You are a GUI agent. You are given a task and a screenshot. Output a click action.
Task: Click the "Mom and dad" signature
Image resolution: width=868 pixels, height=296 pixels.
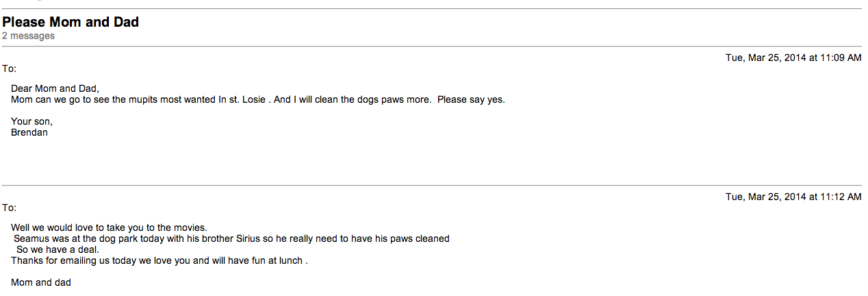pos(41,282)
